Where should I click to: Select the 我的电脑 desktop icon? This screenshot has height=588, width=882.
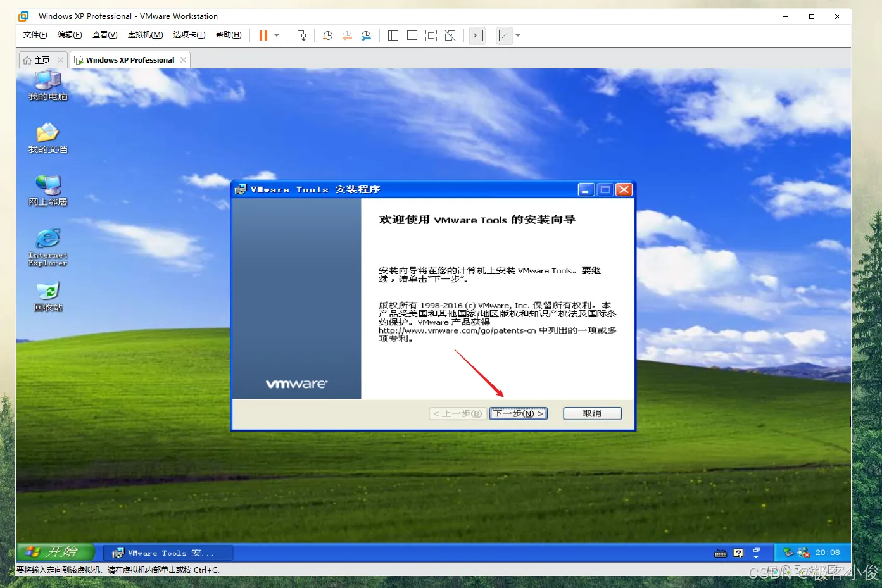coord(48,85)
